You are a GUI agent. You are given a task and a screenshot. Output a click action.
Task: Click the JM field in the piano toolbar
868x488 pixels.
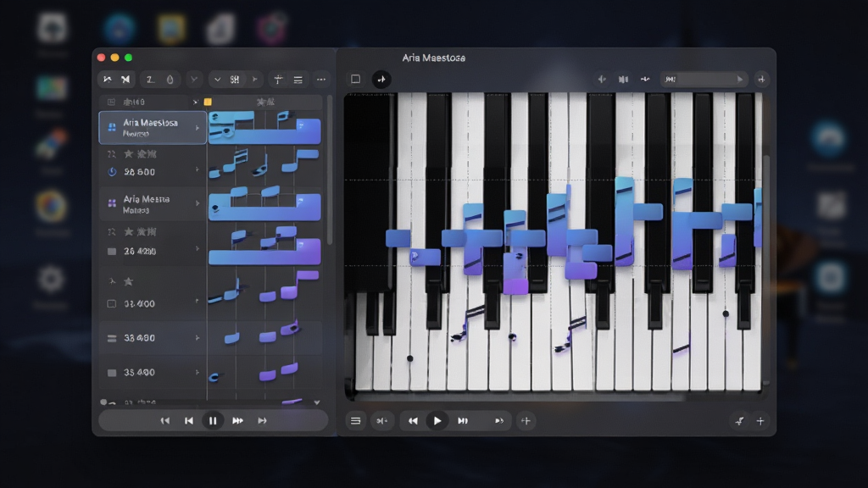(x=703, y=79)
